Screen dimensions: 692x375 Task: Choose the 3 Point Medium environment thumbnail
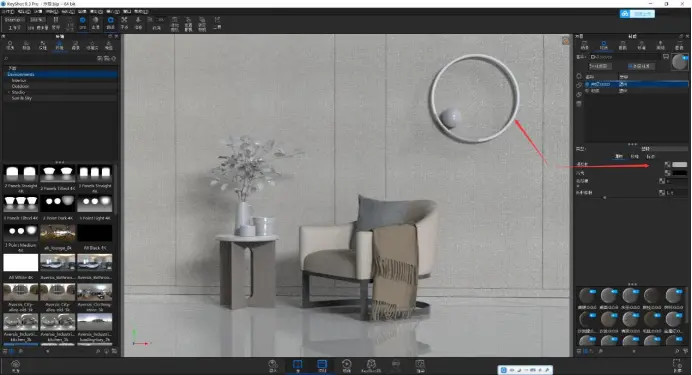coord(21,232)
